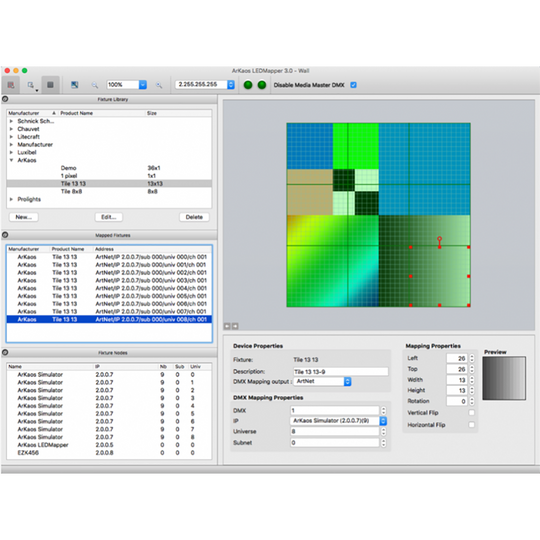This screenshot has width=540, height=540.
Task: Click the Description field containing Tile 13 13-9
Action: coord(340,372)
